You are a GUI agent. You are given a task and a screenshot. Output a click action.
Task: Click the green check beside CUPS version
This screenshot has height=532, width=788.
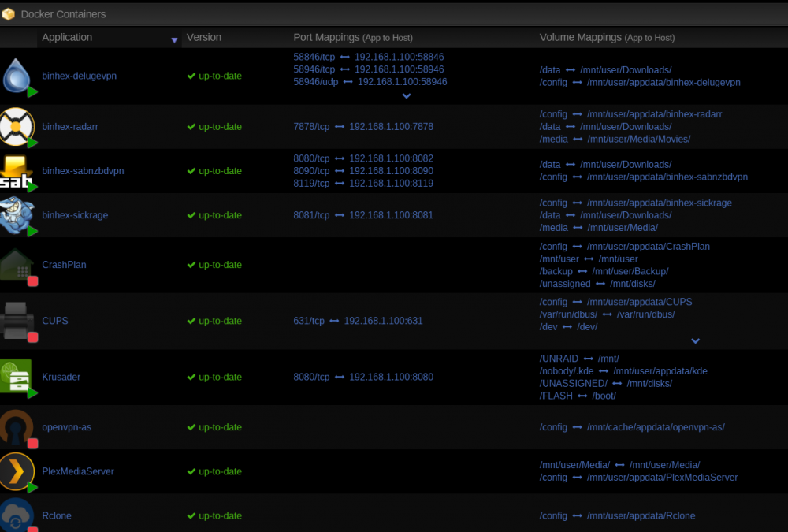[191, 321]
